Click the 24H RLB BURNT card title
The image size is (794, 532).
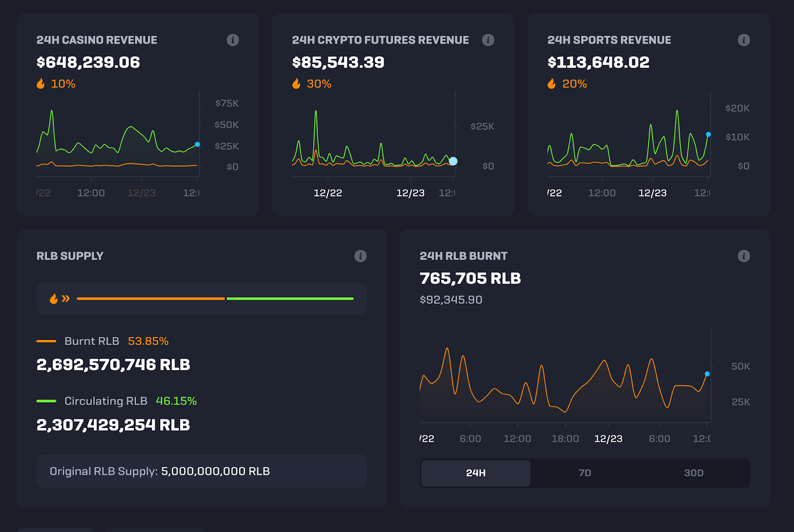coord(463,256)
